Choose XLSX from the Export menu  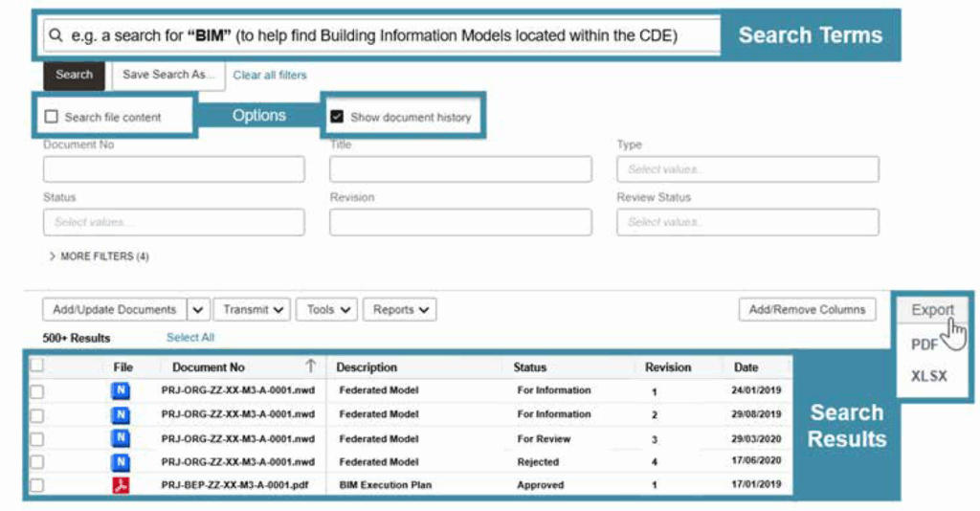point(928,376)
